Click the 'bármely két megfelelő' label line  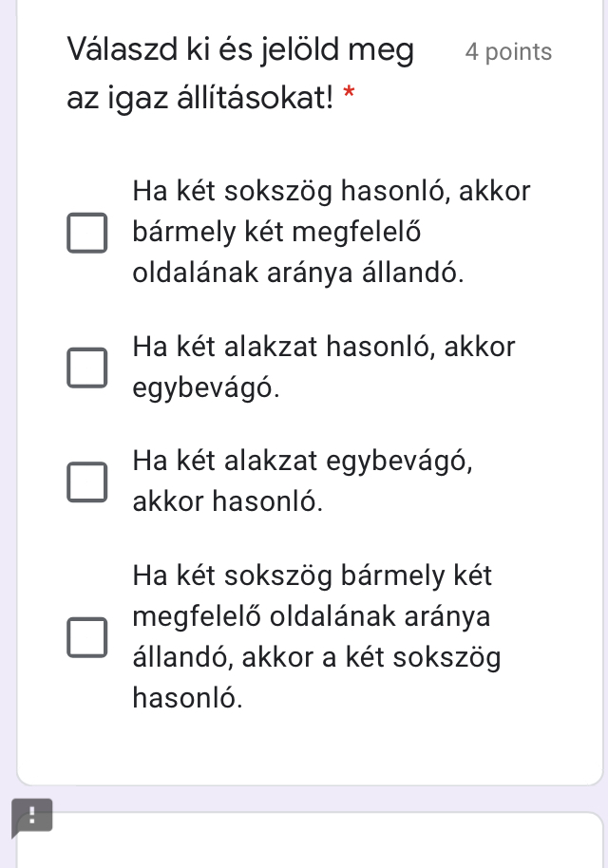(276, 233)
